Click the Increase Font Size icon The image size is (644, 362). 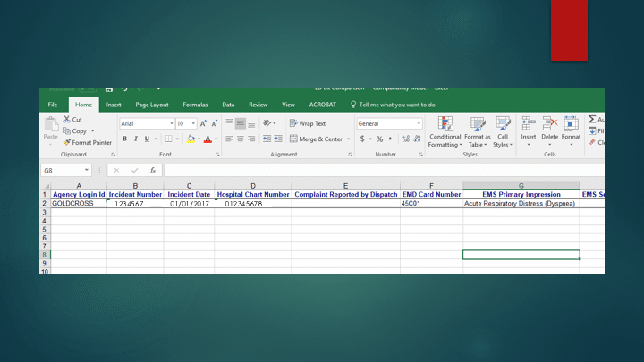coord(203,123)
